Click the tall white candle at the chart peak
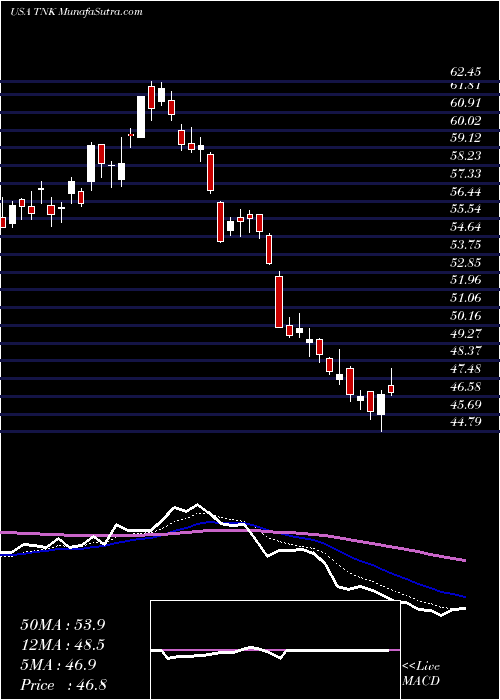This screenshot has height=700, width=500. (x=141, y=117)
